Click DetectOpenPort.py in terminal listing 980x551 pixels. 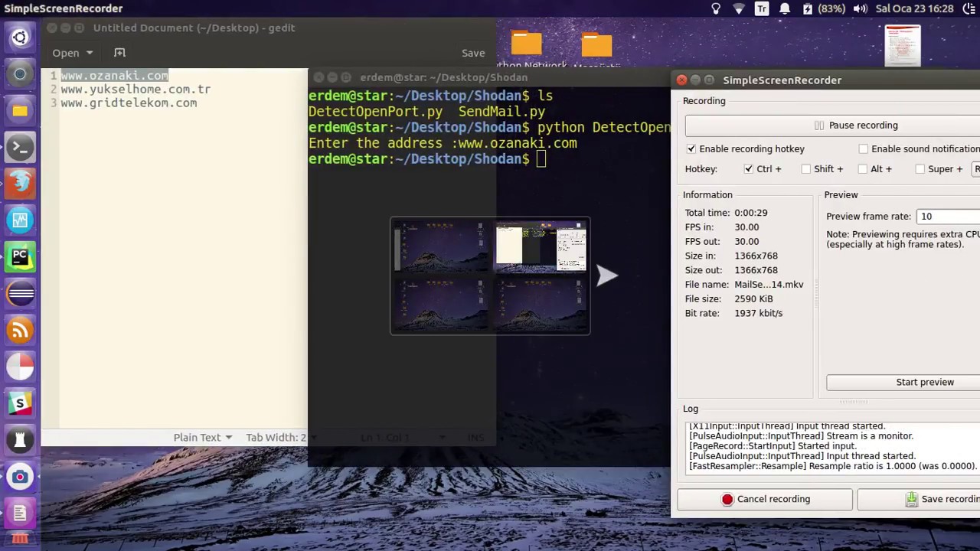click(x=375, y=112)
